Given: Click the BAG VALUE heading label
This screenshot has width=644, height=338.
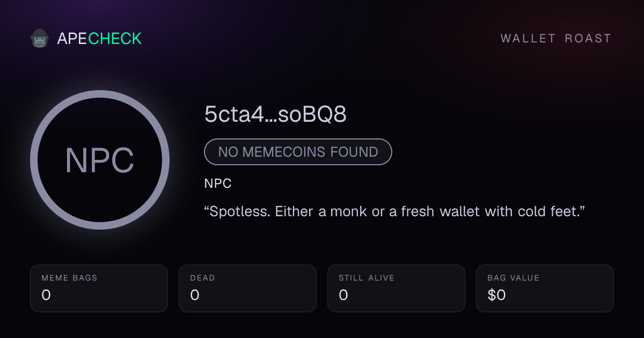Looking at the screenshot, I should click(513, 278).
